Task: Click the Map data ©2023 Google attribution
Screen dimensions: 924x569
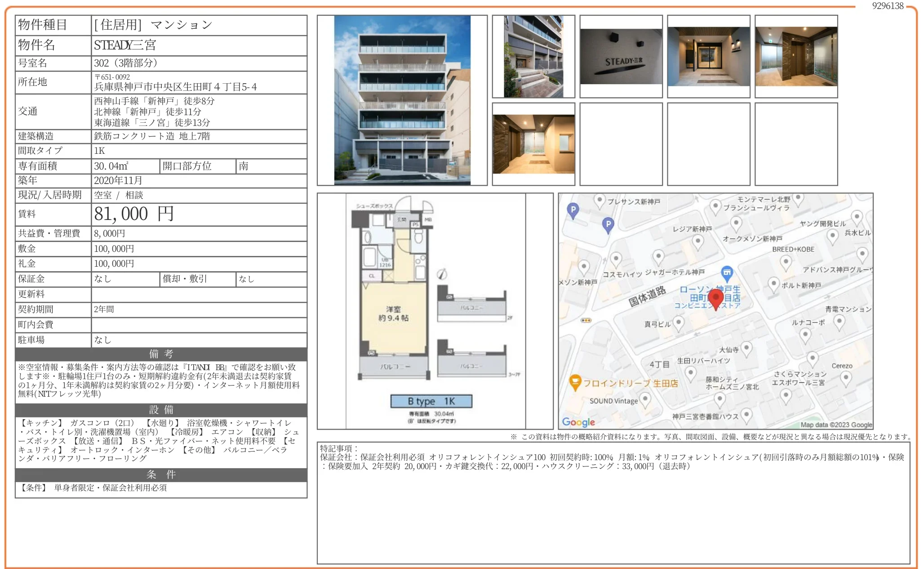Action: [836, 425]
